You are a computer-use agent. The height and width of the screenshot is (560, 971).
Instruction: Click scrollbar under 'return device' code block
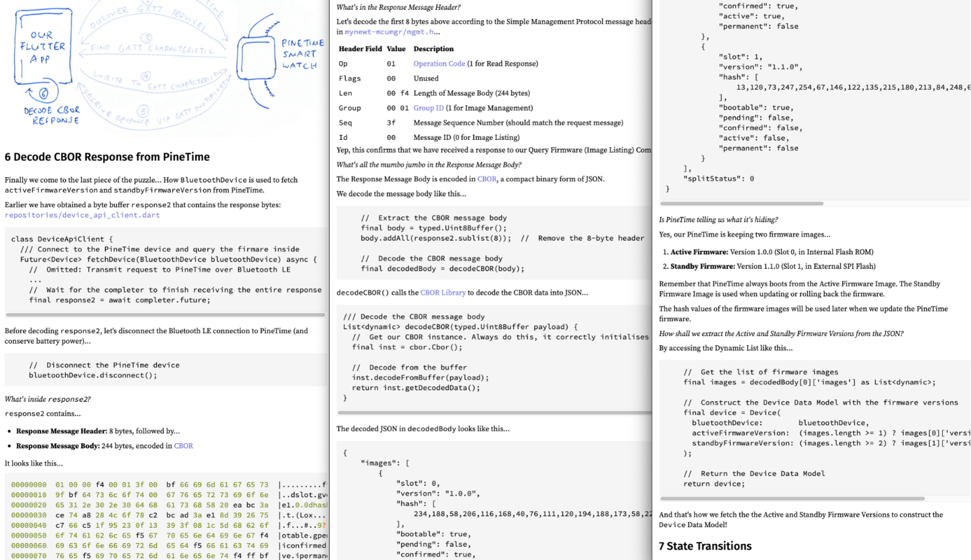click(792, 498)
